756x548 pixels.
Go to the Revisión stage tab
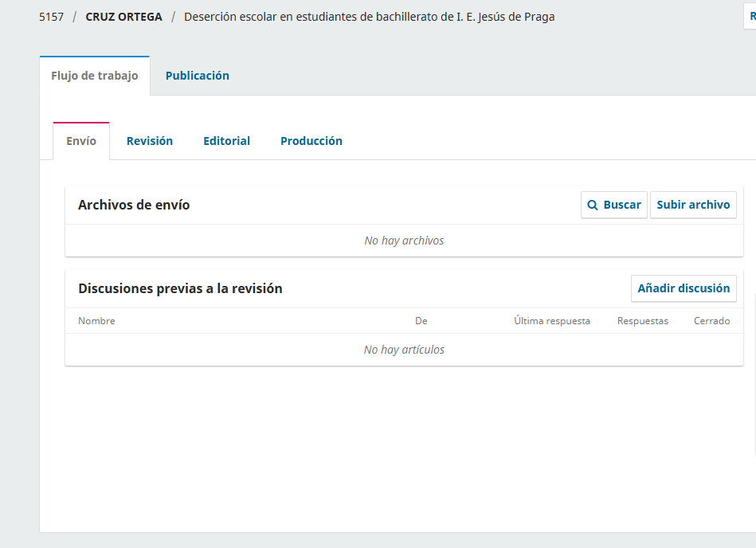(150, 141)
